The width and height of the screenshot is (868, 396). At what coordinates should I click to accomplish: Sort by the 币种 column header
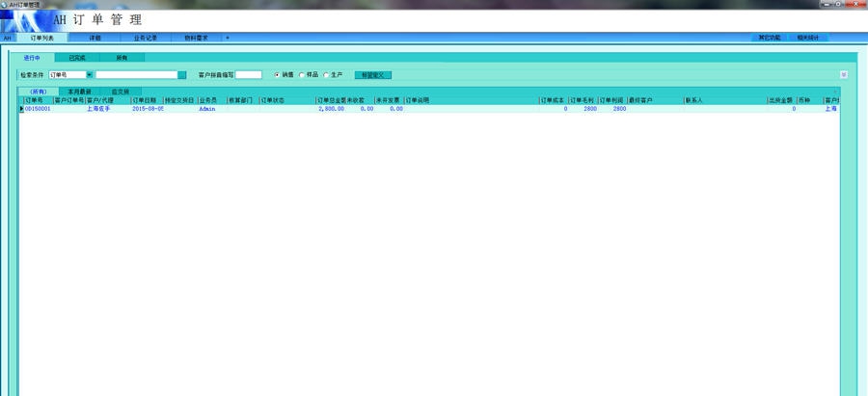810,100
